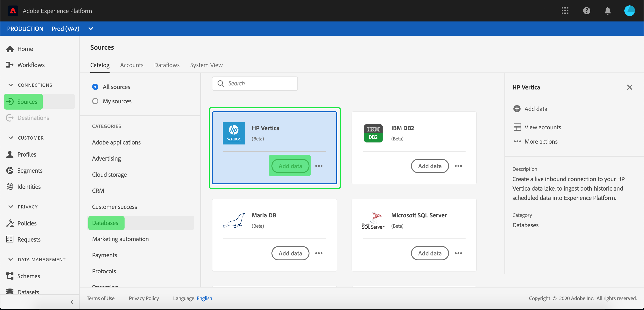Click the View accounts table icon

point(517,127)
